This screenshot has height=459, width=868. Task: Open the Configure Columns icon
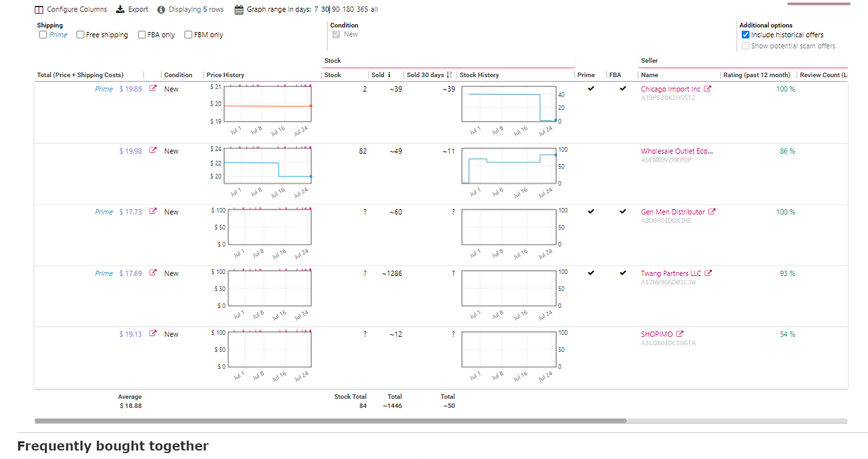(x=39, y=10)
